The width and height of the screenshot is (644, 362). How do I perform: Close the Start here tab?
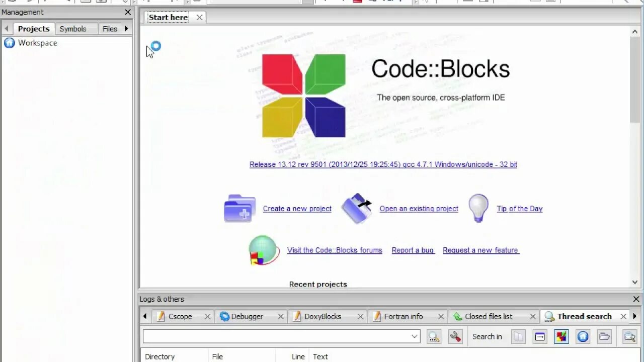point(199,17)
